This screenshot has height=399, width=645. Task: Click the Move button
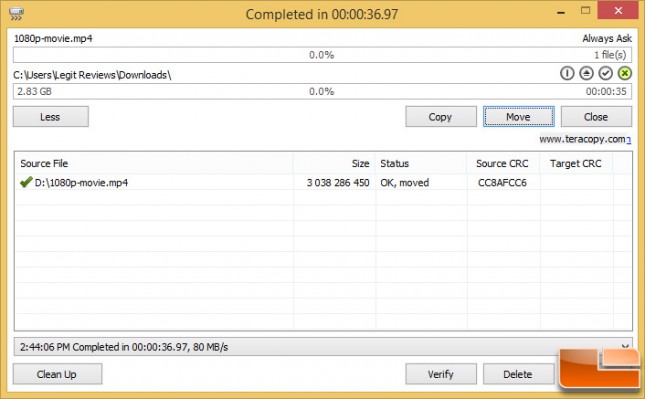(x=519, y=117)
